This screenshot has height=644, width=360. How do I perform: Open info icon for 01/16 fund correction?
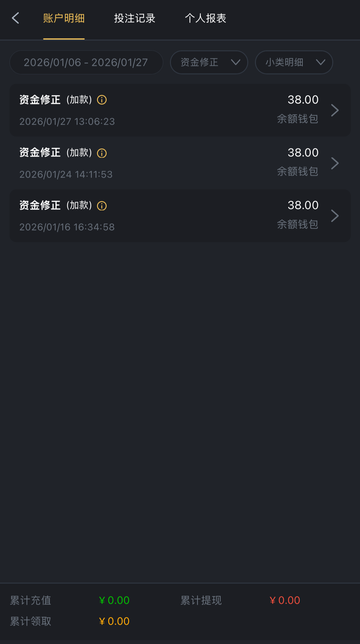[x=102, y=206]
